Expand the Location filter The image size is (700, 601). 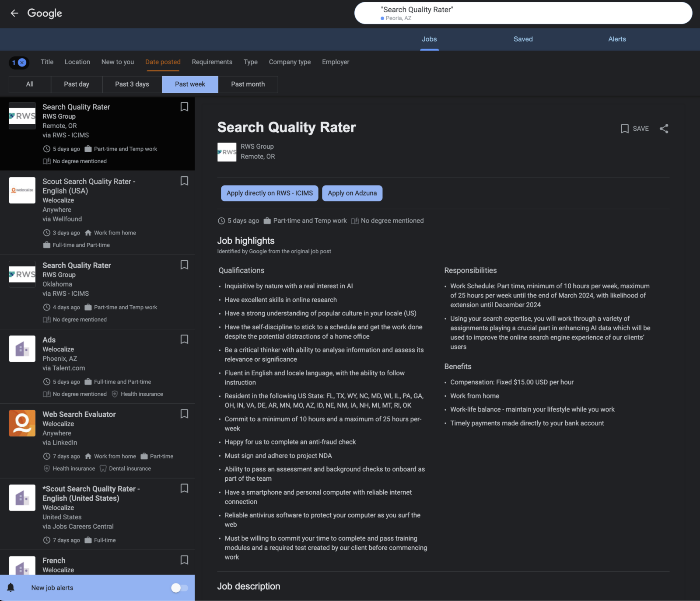point(77,62)
